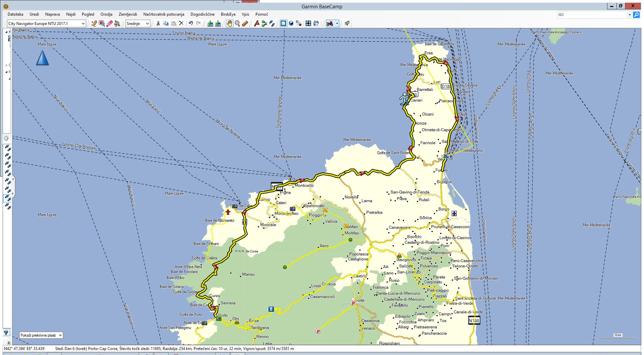The height and width of the screenshot is (355, 644).
Task: Click the percent view toolbar icon
Action: (x=299, y=23)
